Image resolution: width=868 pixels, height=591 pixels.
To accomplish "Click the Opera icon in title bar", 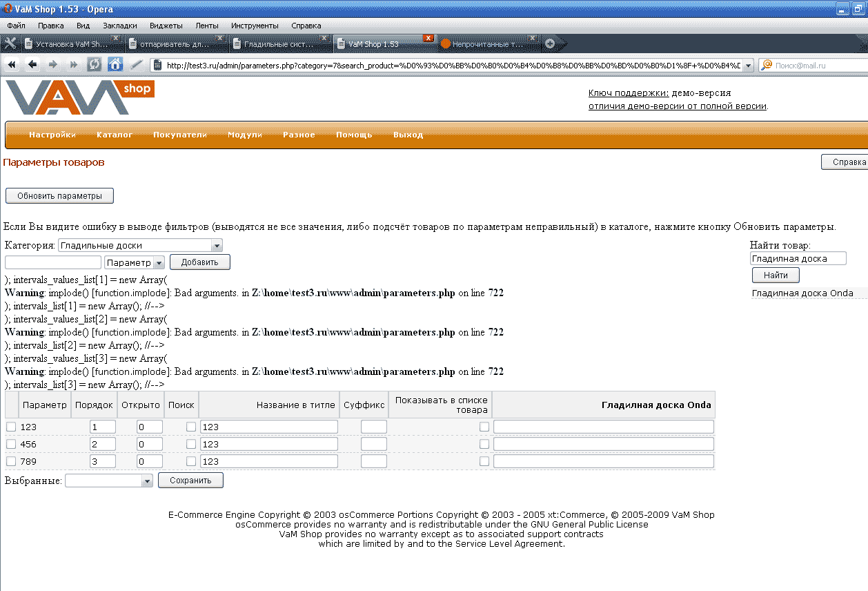I will click(8, 9).
